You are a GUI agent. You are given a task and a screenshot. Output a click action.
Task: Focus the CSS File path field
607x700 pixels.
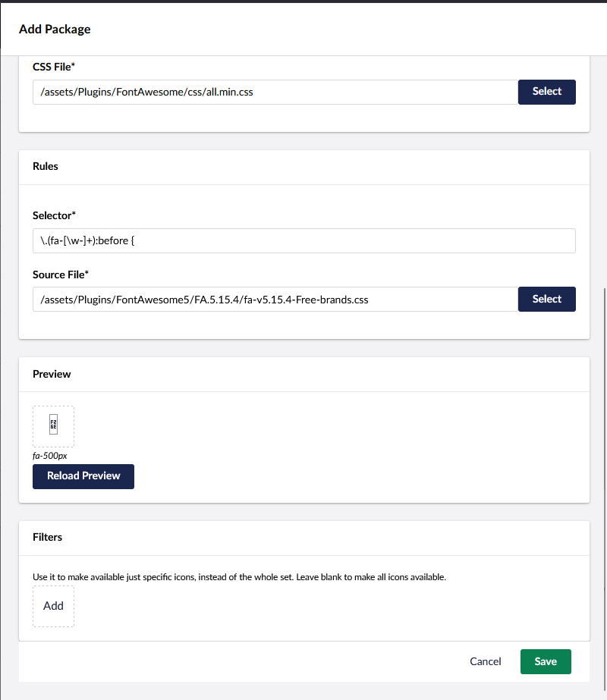(x=275, y=92)
